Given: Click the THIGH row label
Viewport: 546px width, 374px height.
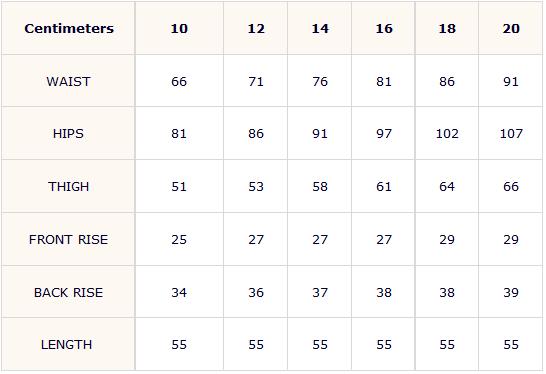Looking at the screenshot, I should pyautogui.click(x=69, y=187).
